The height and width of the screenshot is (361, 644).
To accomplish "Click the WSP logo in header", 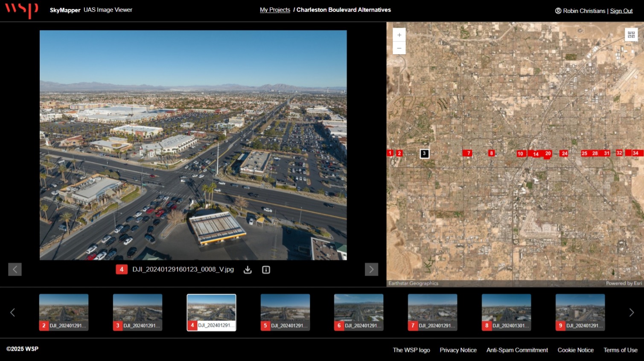I will tap(21, 10).
